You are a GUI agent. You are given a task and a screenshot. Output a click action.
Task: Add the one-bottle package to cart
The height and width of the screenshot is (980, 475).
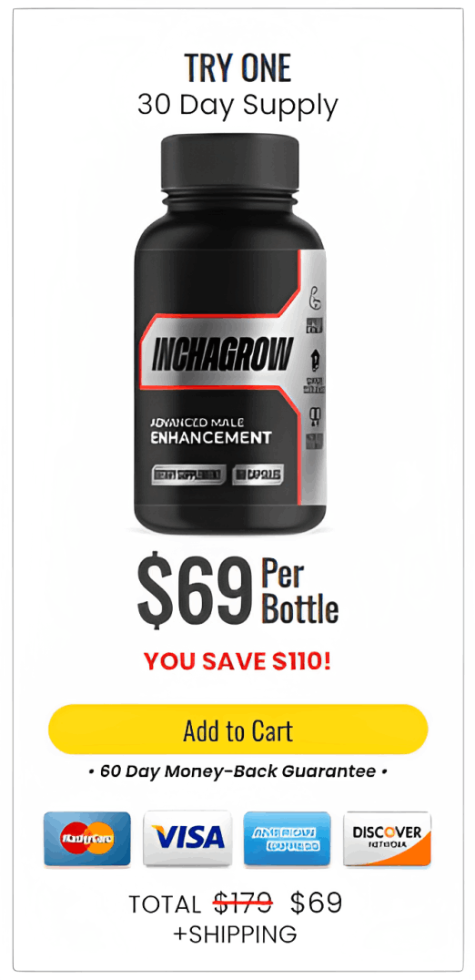[237, 730]
